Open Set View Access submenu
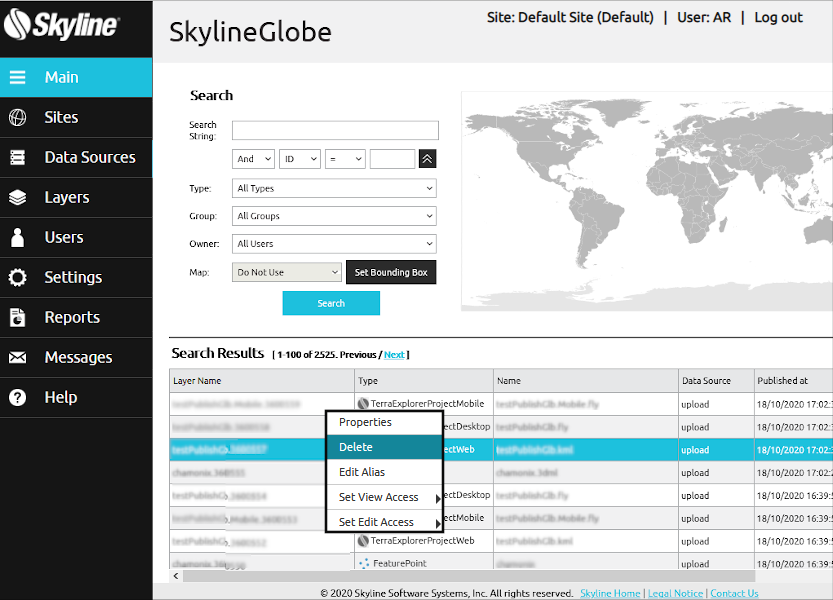The height and width of the screenshot is (600, 833). (384, 497)
